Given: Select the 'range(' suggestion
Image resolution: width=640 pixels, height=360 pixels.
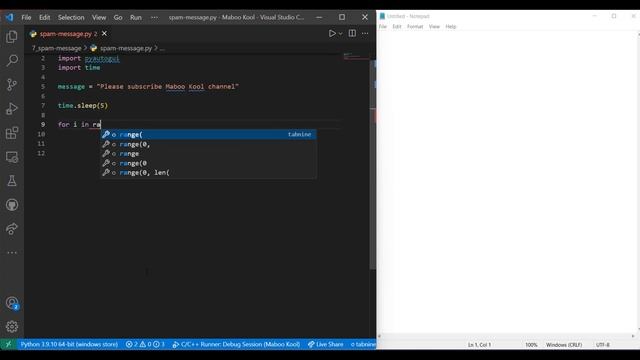Looking at the screenshot, I should pyautogui.click(x=209, y=135).
